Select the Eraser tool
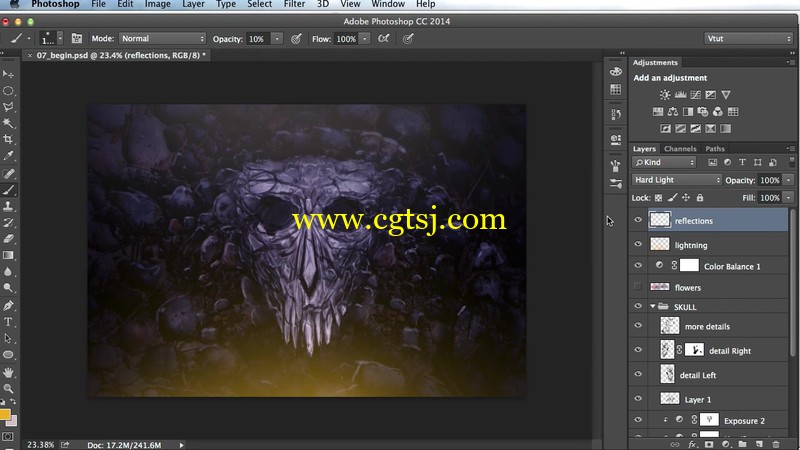The height and width of the screenshot is (450, 800). point(8,239)
